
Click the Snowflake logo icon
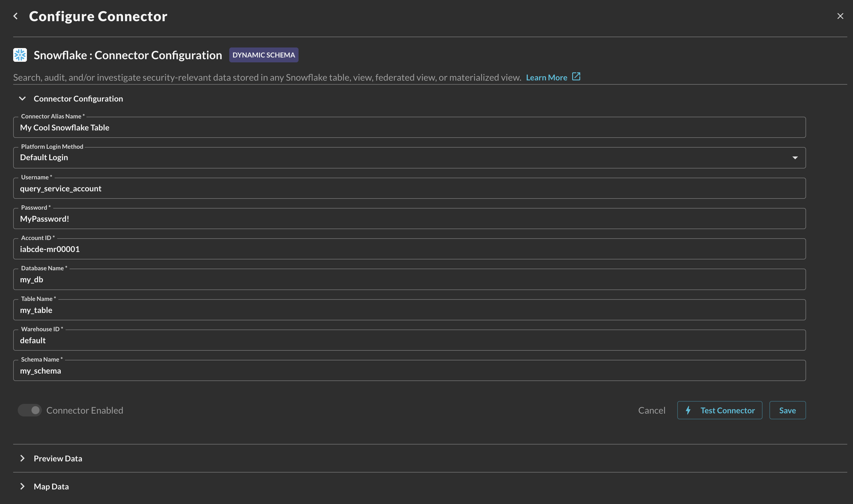(x=20, y=55)
